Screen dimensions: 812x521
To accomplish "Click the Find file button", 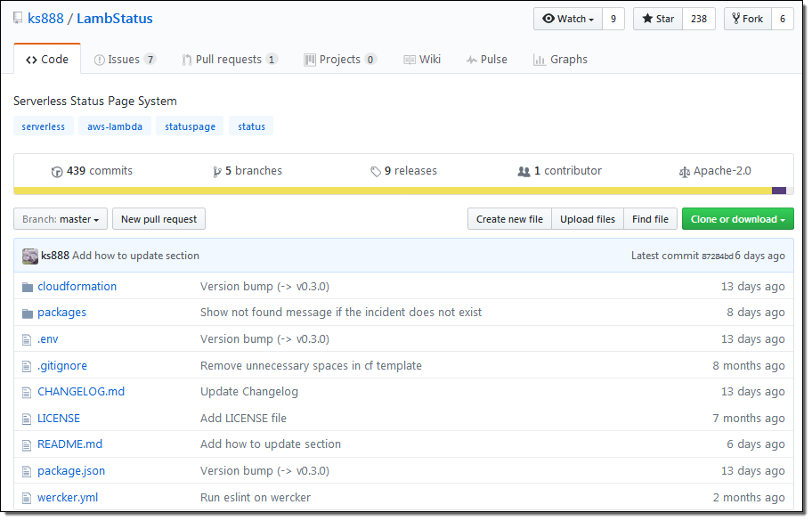I will click(651, 219).
